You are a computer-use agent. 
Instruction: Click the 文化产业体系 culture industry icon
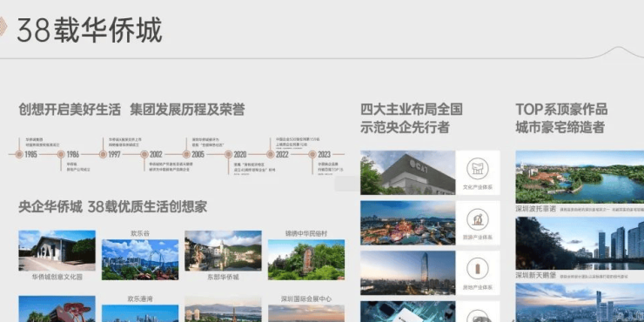pyautogui.click(x=478, y=168)
